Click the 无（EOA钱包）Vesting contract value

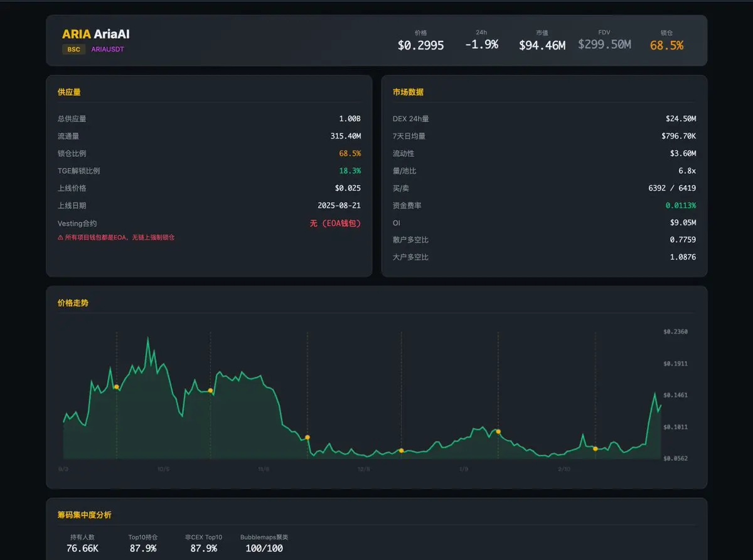pos(335,223)
